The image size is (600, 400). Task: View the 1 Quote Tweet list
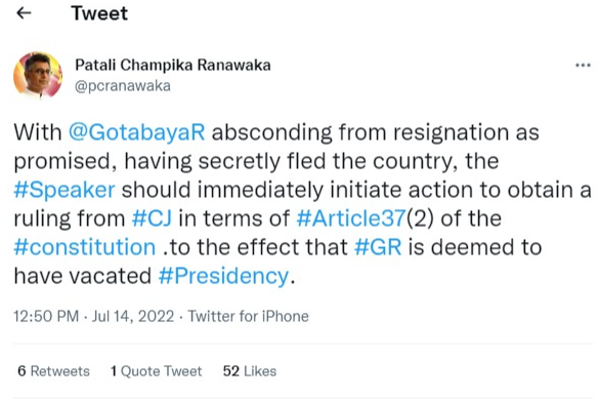(156, 371)
